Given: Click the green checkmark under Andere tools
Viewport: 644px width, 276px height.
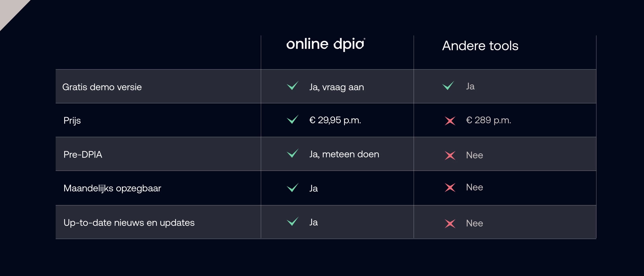Looking at the screenshot, I should [x=448, y=86].
